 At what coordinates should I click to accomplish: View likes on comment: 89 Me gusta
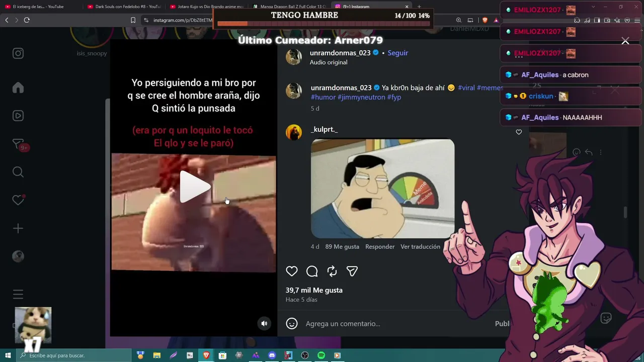342,246
